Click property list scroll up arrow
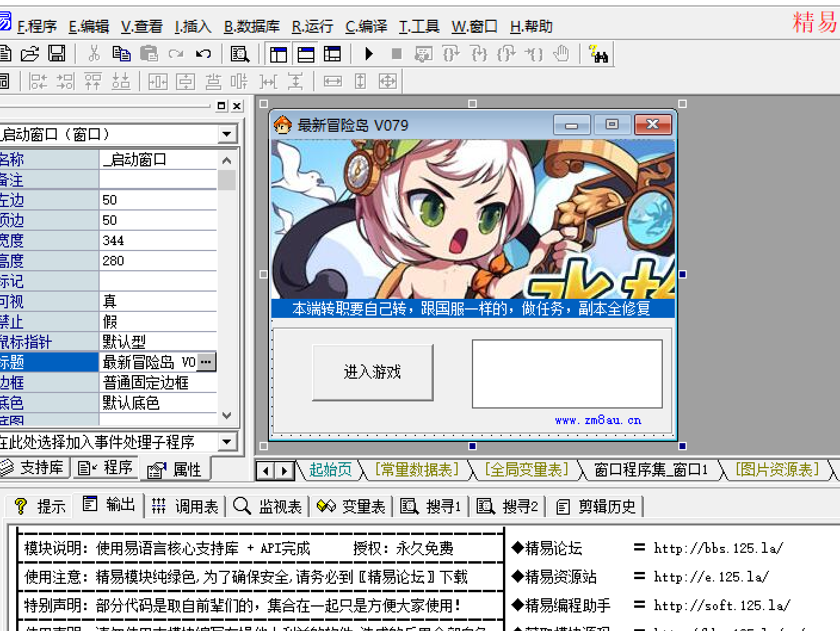 pyautogui.click(x=227, y=160)
